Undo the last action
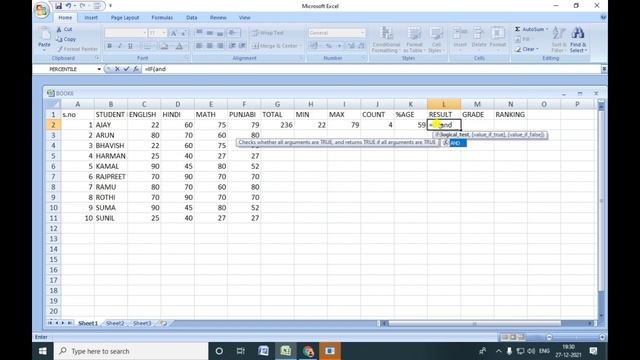640x360 pixels. (x=69, y=6)
